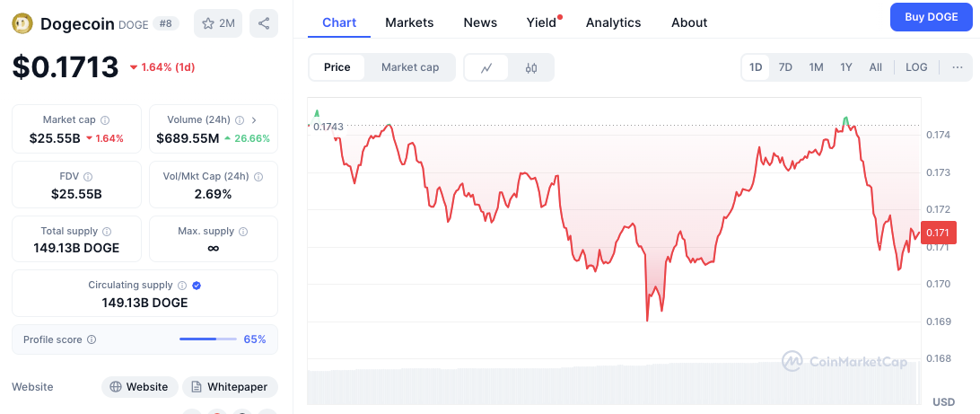This screenshot has height=414, width=980.
Task: Click the Dogecoin logo thumbnail
Action: (22, 24)
